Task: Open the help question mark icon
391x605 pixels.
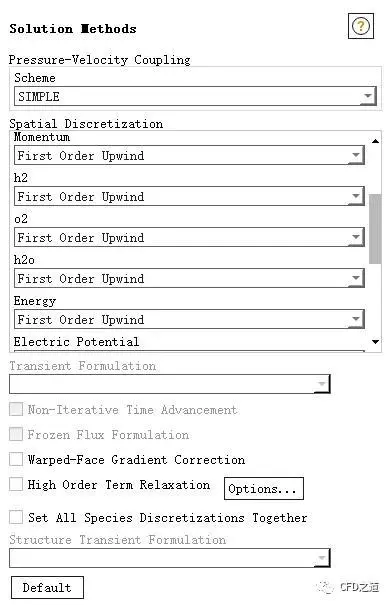Action: tap(361, 26)
